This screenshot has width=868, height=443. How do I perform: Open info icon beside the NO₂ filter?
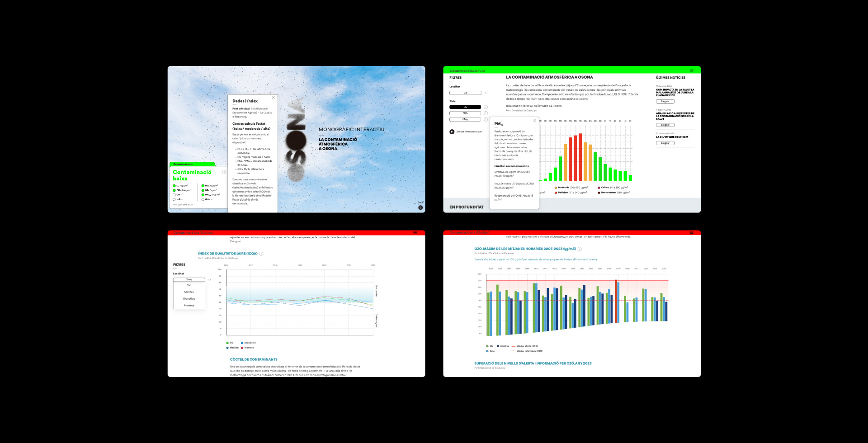click(x=486, y=113)
